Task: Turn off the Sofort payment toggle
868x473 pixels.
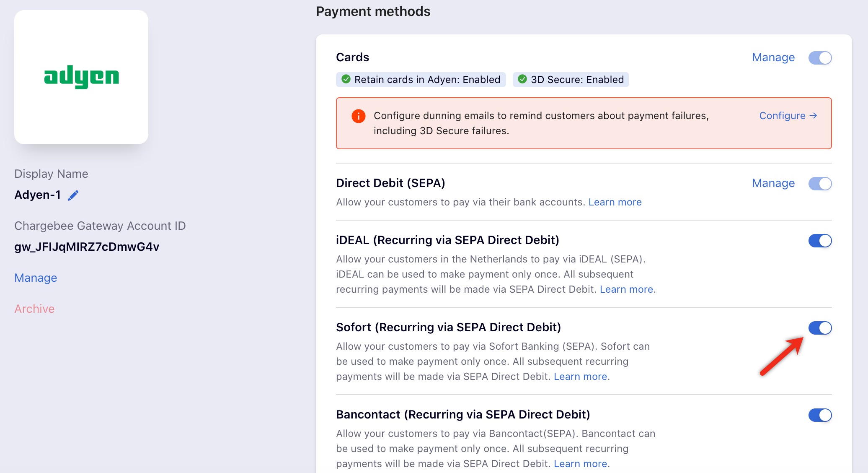Action: click(x=820, y=328)
